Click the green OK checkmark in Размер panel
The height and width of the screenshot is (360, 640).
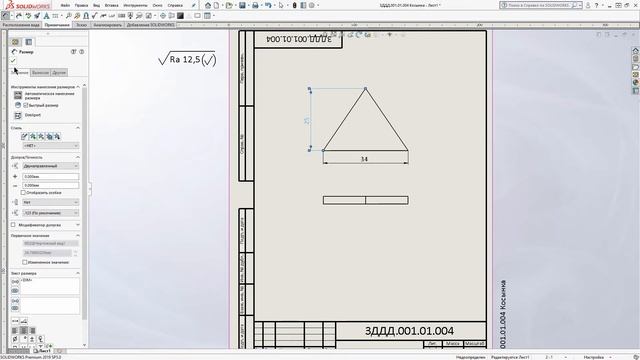(13, 60)
